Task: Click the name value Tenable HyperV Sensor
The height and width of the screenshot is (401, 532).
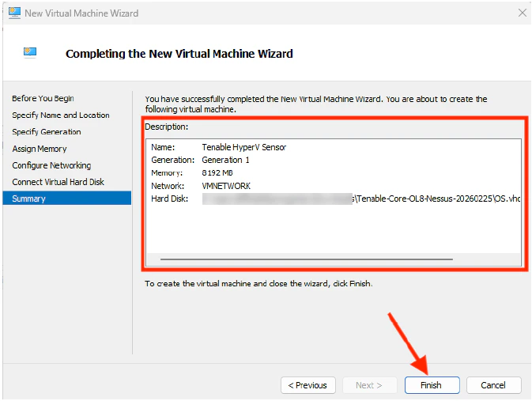Action: pos(244,147)
